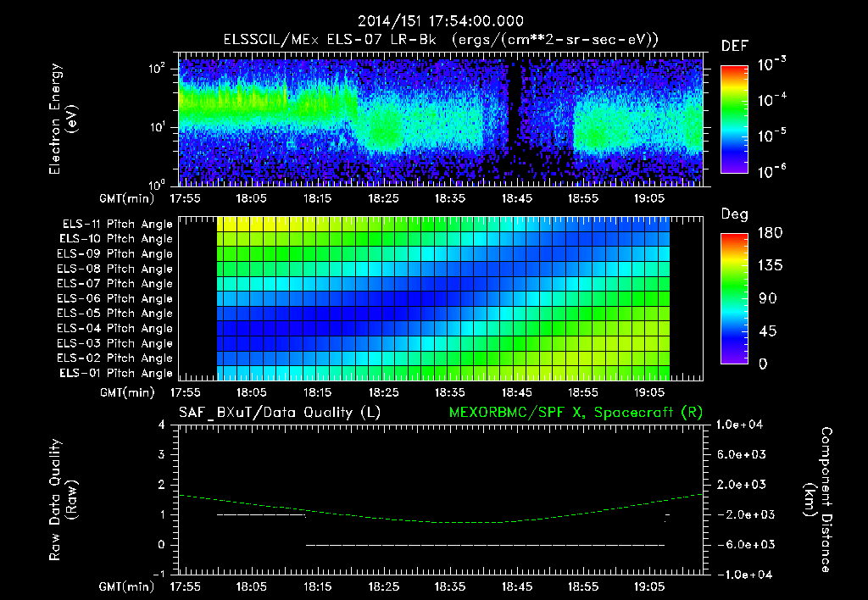Click the ELS-06 Pitch Angle row label

[x=115, y=298]
